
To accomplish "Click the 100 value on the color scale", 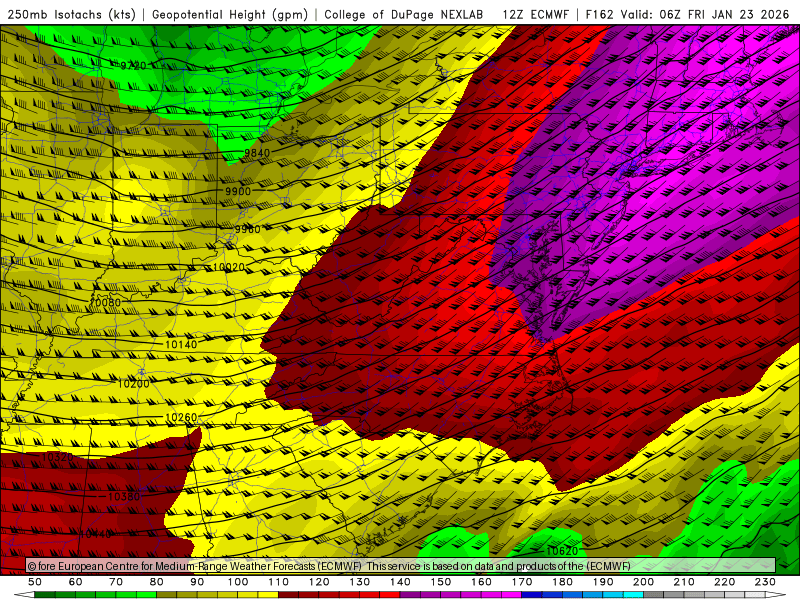I will click(238, 582).
